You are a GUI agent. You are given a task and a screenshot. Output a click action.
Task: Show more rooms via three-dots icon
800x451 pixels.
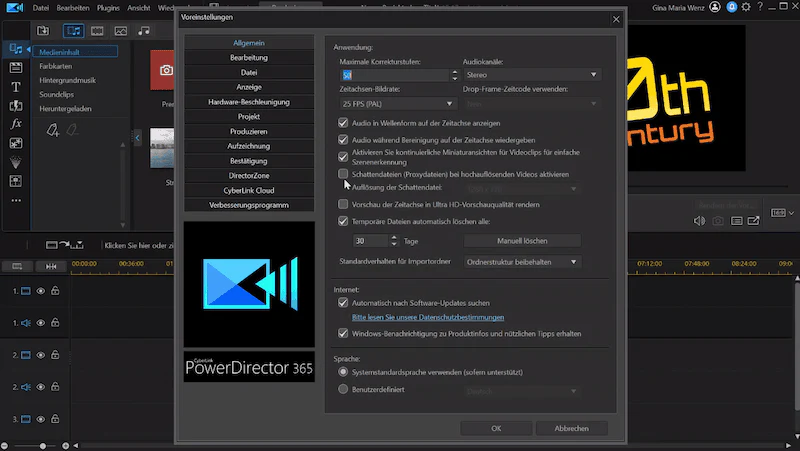tap(16, 201)
